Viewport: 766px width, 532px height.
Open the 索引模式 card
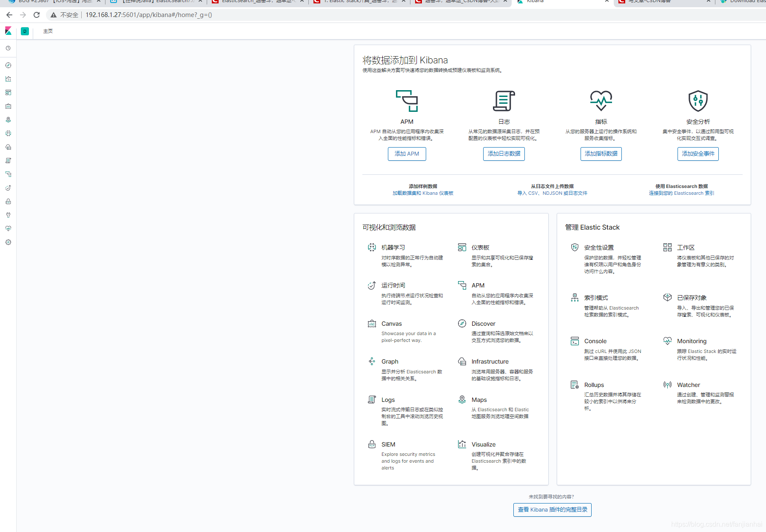pyautogui.click(x=607, y=306)
